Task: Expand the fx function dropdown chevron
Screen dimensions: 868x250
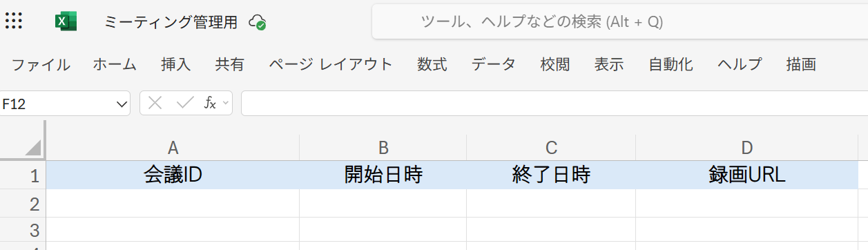Action: click(225, 104)
